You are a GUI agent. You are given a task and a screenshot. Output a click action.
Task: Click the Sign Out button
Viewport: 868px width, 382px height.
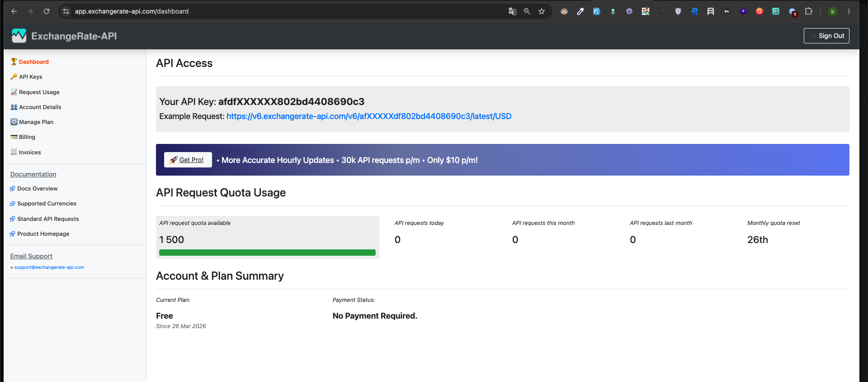(x=826, y=36)
